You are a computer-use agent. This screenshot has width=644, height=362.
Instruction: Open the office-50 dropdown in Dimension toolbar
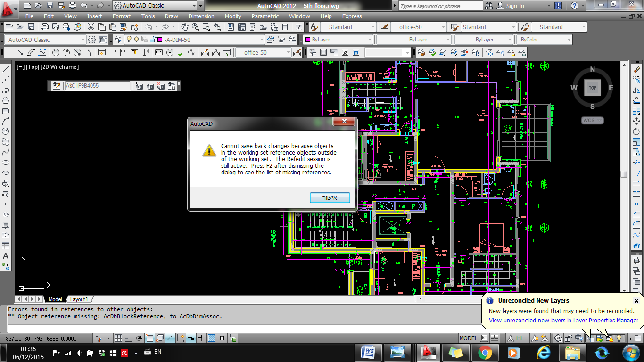coord(289,52)
